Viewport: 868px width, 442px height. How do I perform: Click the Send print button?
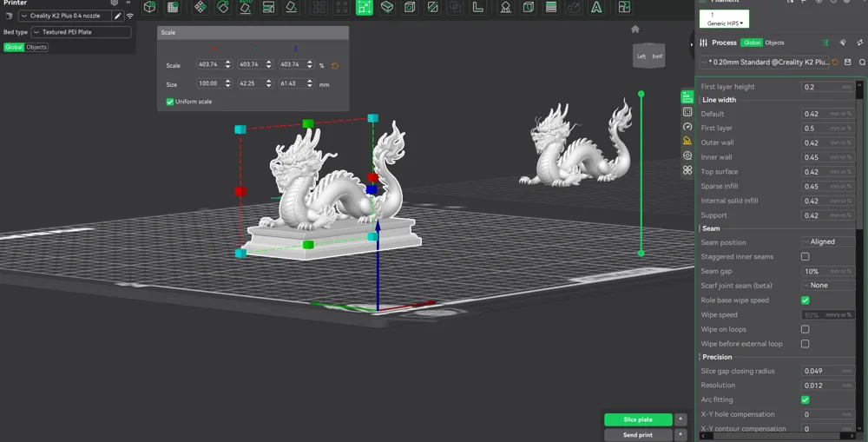coord(638,435)
